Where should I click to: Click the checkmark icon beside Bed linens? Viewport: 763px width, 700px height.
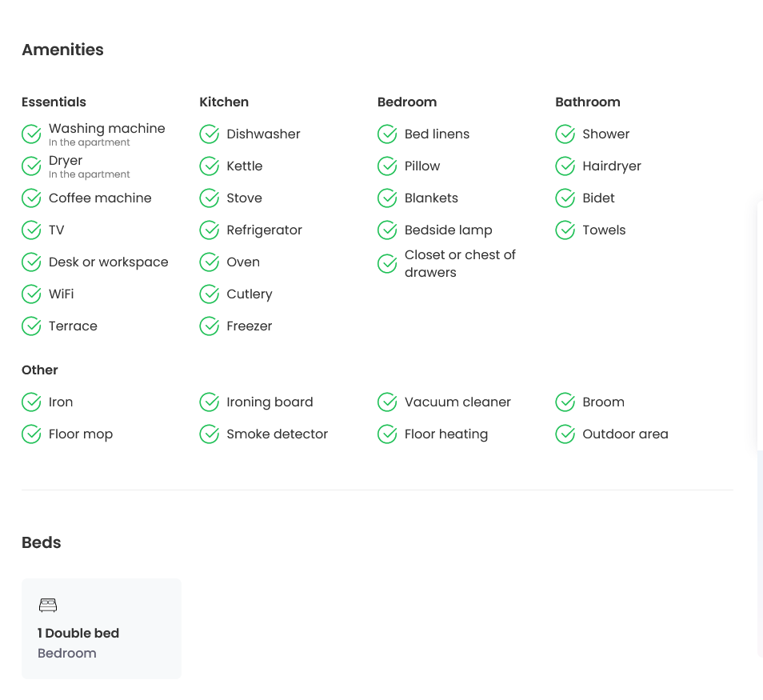point(387,134)
